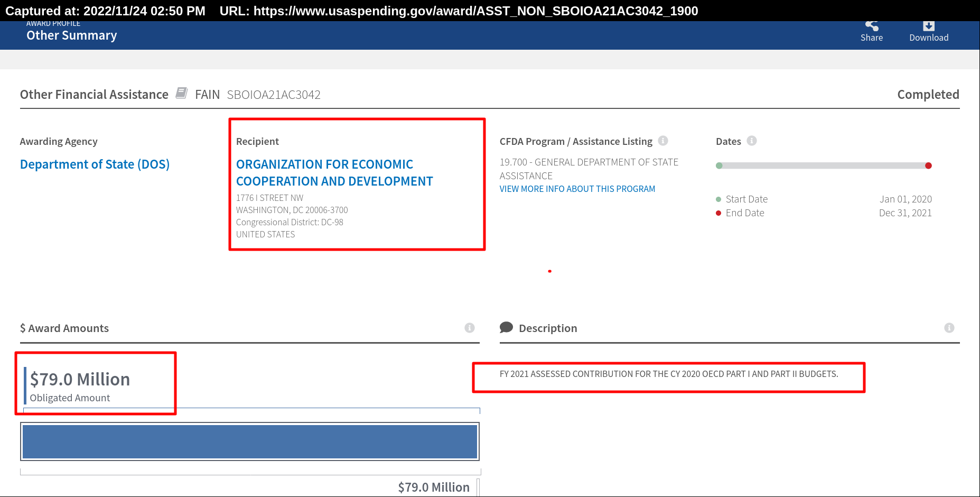Open info icon in Award Amounts header

click(x=470, y=328)
